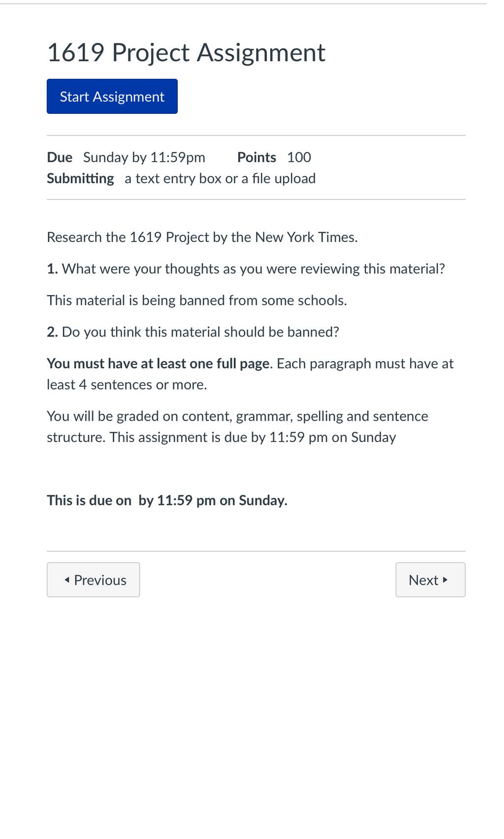Click the bold Due label

point(60,157)
